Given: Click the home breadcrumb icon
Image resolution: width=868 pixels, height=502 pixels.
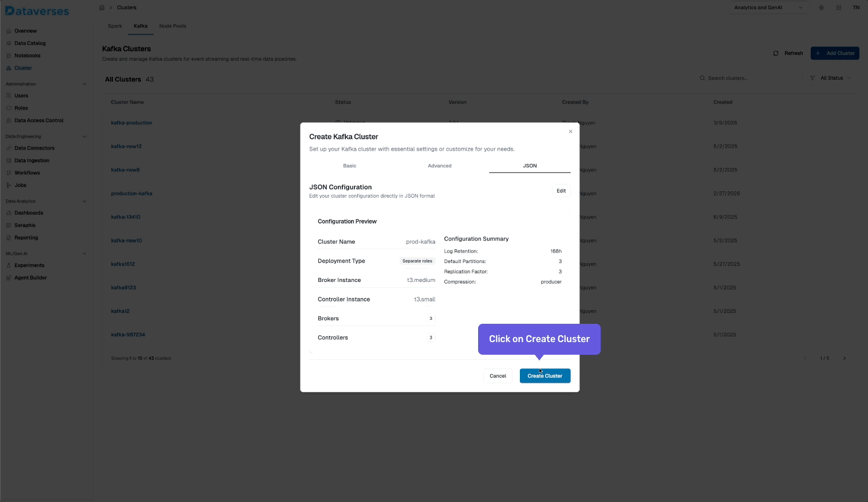Looking at the screenshot, I should 102,7.
